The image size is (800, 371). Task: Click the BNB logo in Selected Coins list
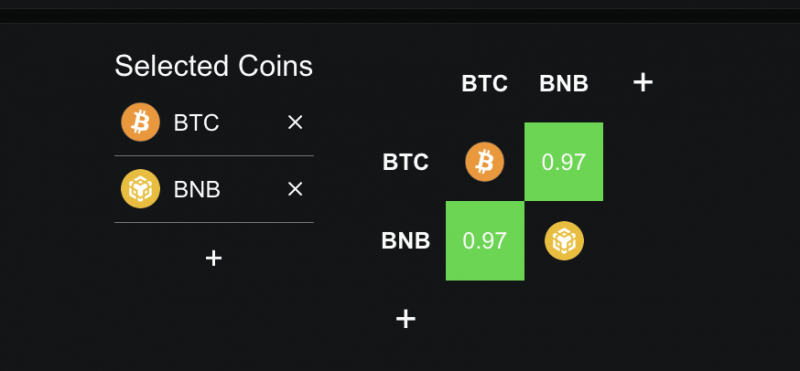click(x=140, y=189)
